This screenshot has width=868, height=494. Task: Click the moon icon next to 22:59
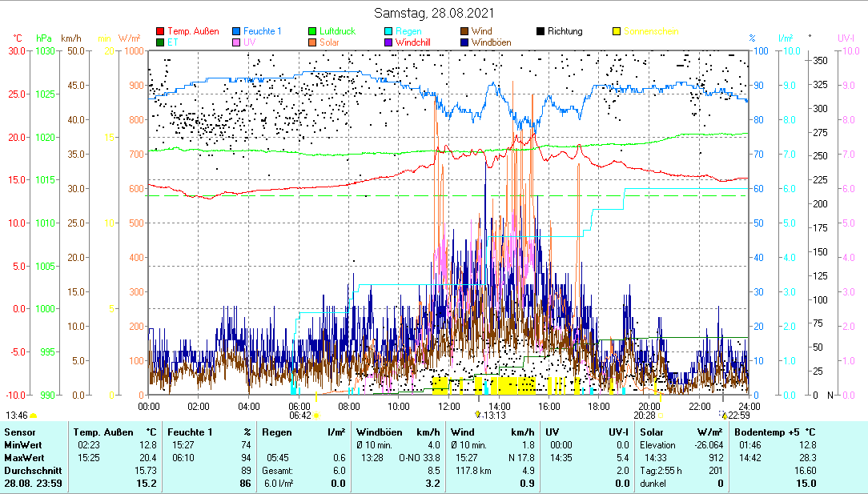pyautogui.click(x=722, y=416)
